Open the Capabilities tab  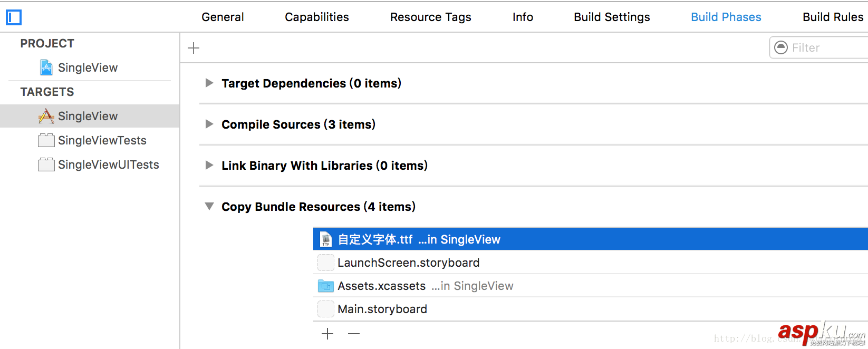(317, 17)
